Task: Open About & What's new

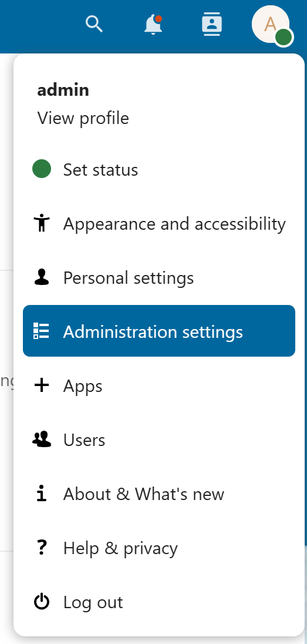Action: (x=159, y=494)
